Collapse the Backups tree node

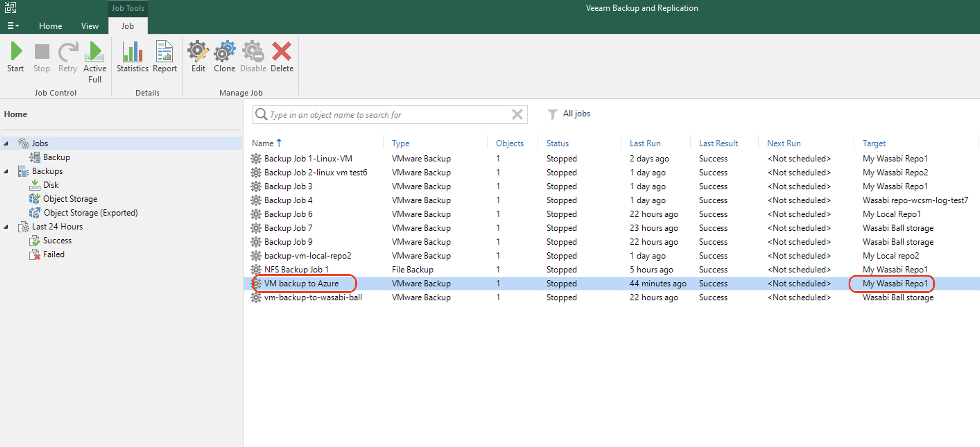click(x=6, y=171)
